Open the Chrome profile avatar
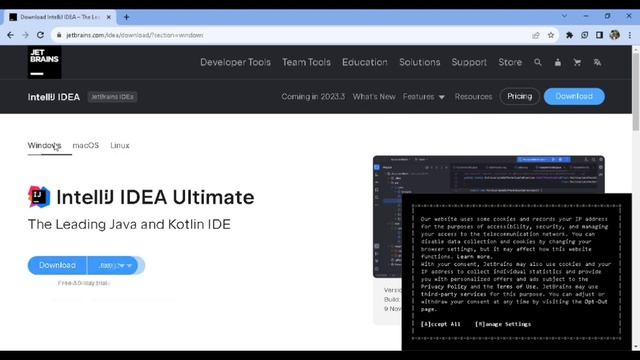This screenshot has width=640, height=360. click(x=615, y=35)
